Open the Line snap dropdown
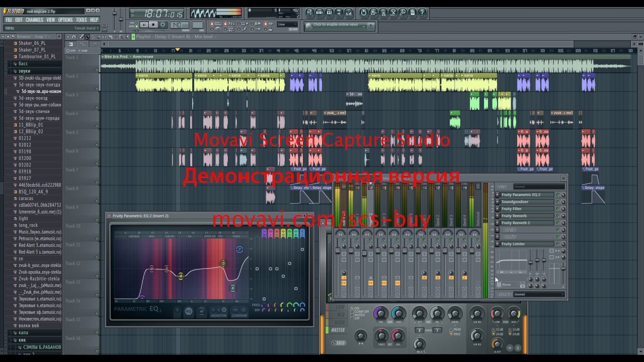Viewport: 644px width, 362px height. [x=287, y=24]
